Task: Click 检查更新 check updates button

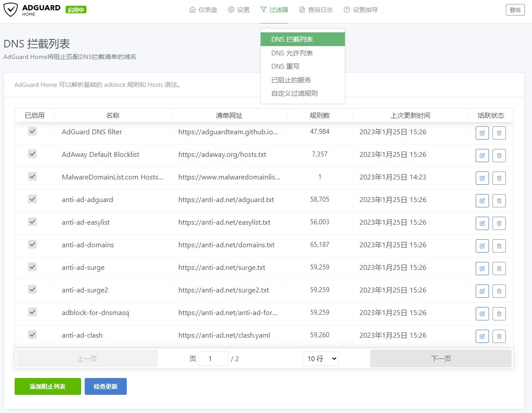Action: pos(106,386)
